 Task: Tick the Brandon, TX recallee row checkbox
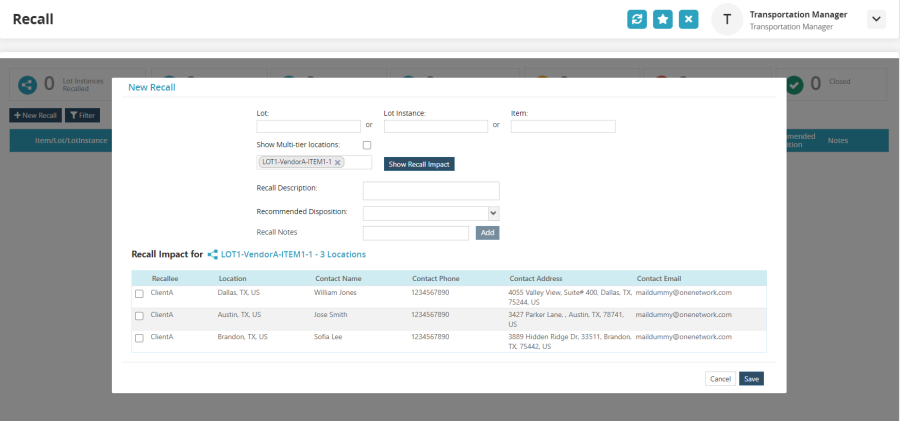(x=139, y=338)
